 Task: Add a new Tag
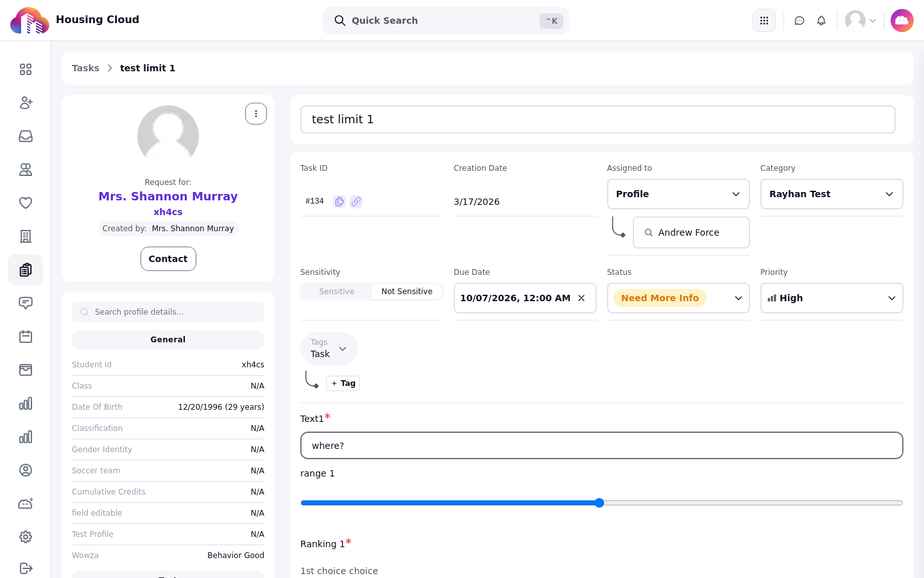(343, 383)
